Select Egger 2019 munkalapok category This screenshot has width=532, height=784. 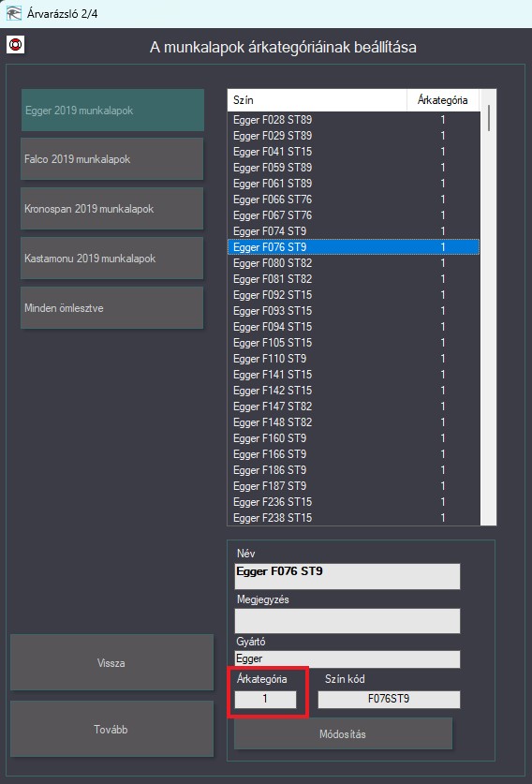pyautogui.click(x=112, y=110)
